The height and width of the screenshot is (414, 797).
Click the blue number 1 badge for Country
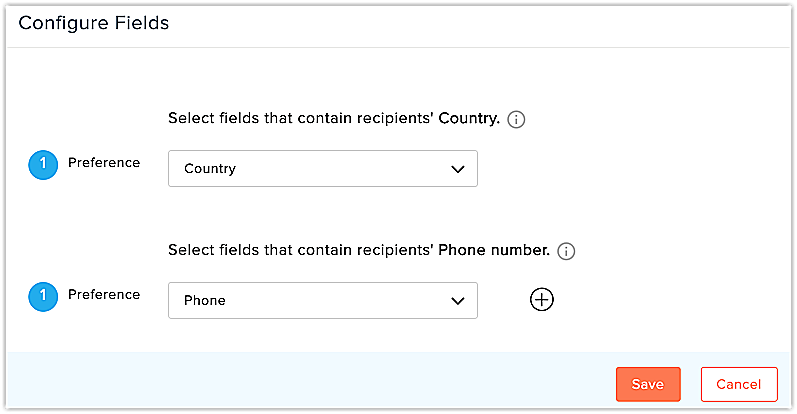point(43,164)
